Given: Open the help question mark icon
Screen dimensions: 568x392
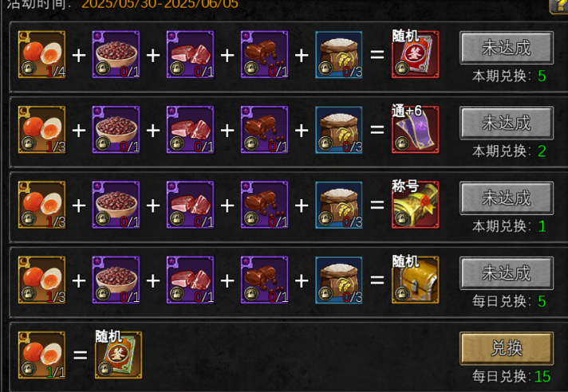Looking at the screenshot, I should (559, 6).
